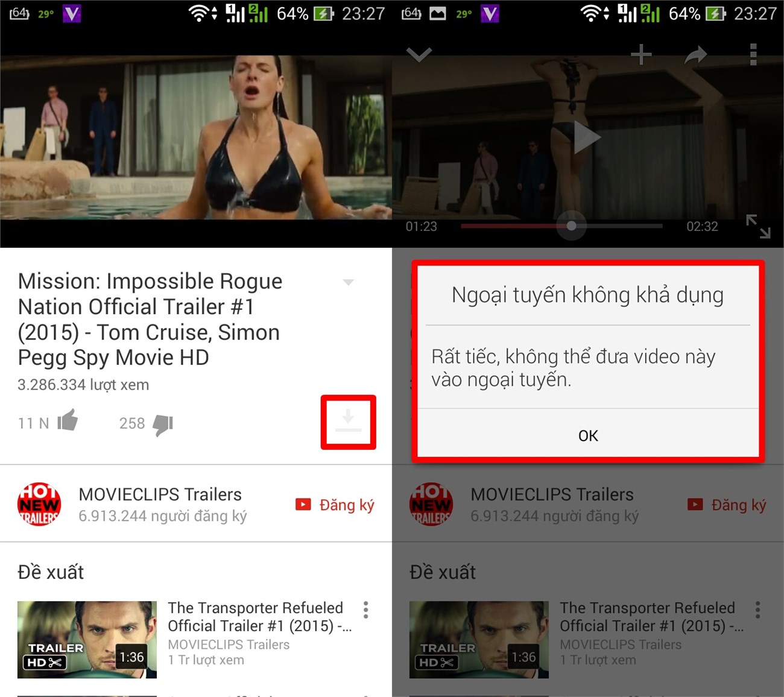Click the seek bar thumb at 01:23
The height and width of the screenshot is (697, 784).
(571, 226)
